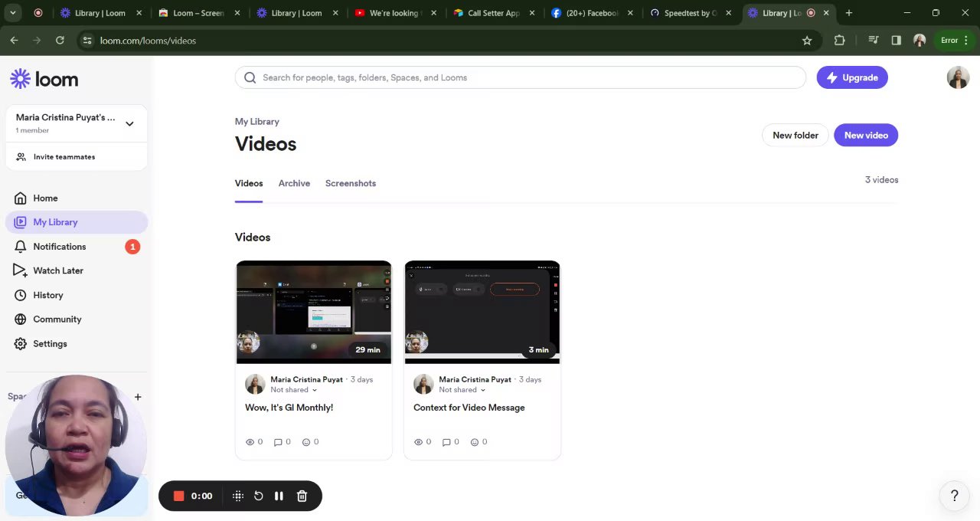The image size is (980, 521).
Task: Click comments icon on Context for Video Message
Action: (446, 442)
